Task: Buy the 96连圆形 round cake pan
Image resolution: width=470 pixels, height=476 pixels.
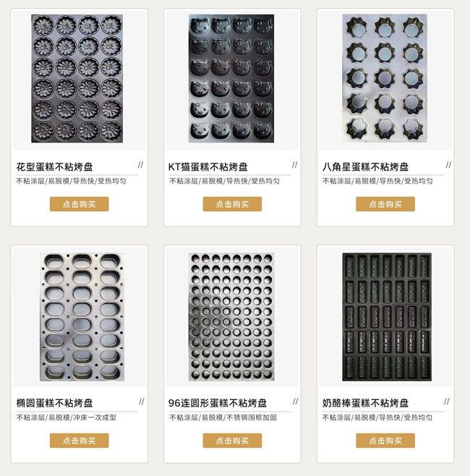Action: [232, 441]
